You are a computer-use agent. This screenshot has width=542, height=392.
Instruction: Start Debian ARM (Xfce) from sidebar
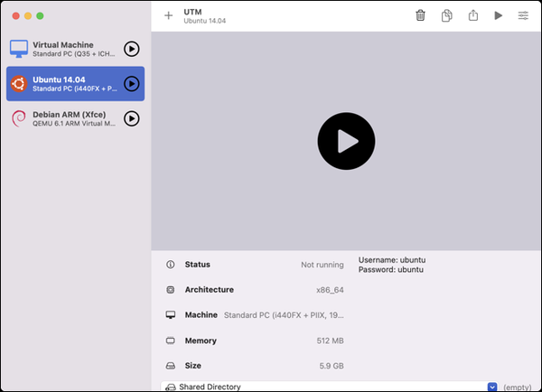[x=132, y=118]
